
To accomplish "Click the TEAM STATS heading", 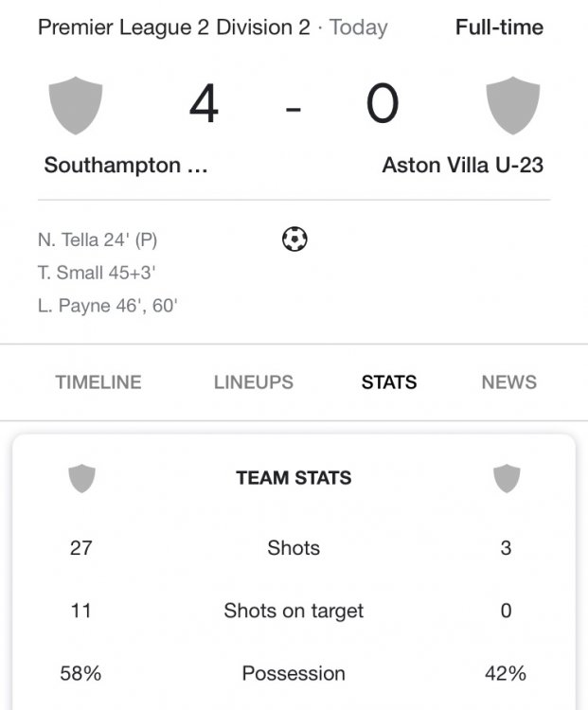I will [x=294, y=478].
